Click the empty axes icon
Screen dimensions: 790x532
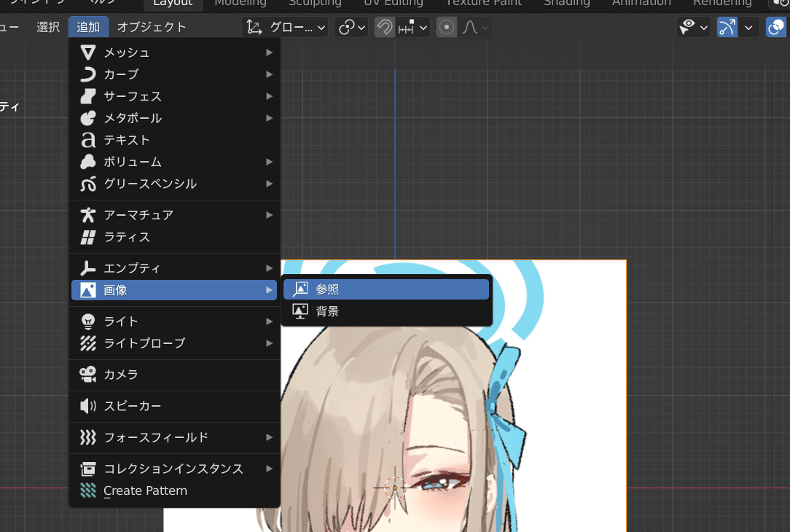point(88,268)
